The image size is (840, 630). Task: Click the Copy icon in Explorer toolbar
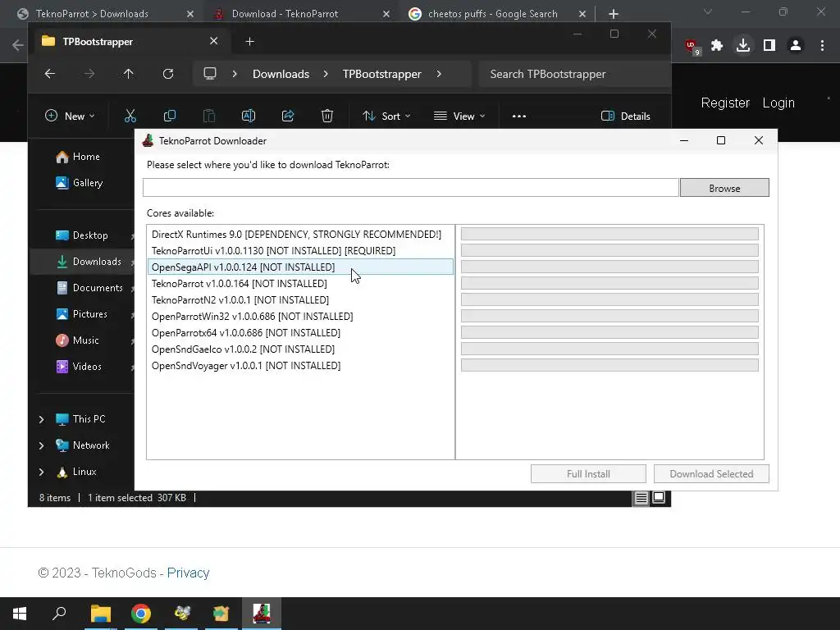170,116
